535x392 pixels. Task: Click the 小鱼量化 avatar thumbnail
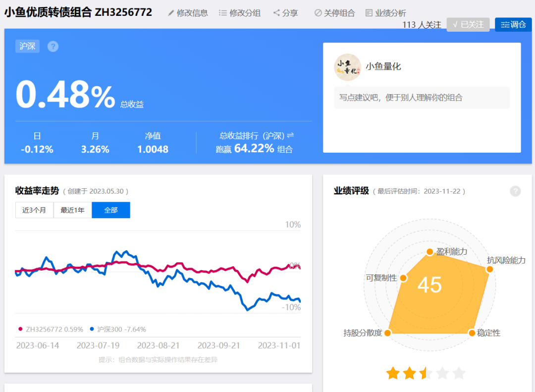347,67
